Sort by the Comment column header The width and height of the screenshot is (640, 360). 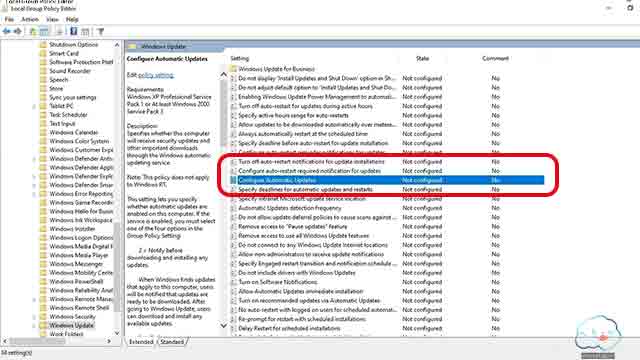(x=495, y=59)
